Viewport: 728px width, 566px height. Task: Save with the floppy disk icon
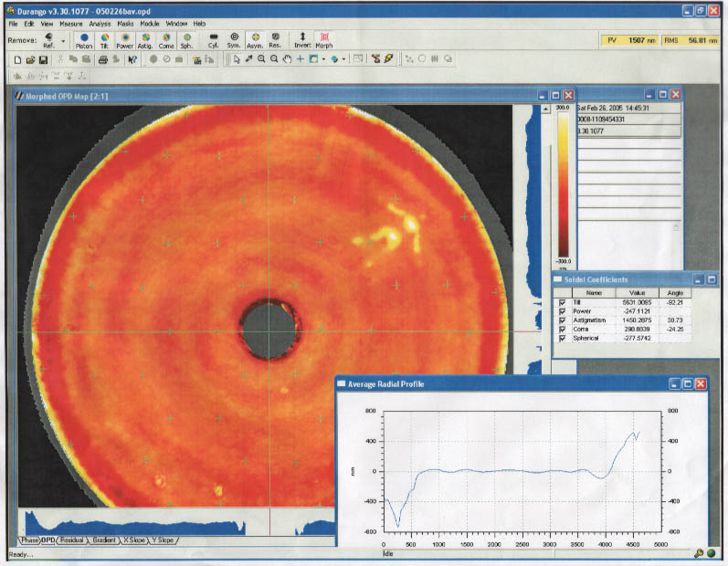(43, 59)
